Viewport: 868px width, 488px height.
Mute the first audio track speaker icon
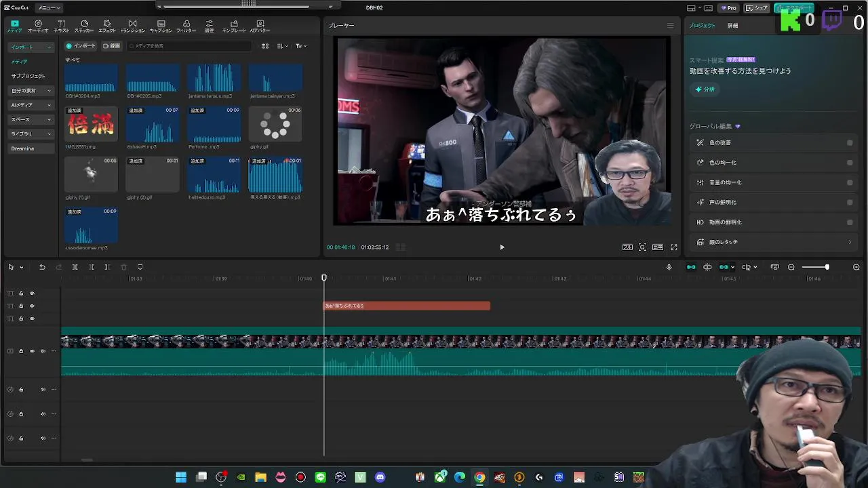tap(43, 390)
